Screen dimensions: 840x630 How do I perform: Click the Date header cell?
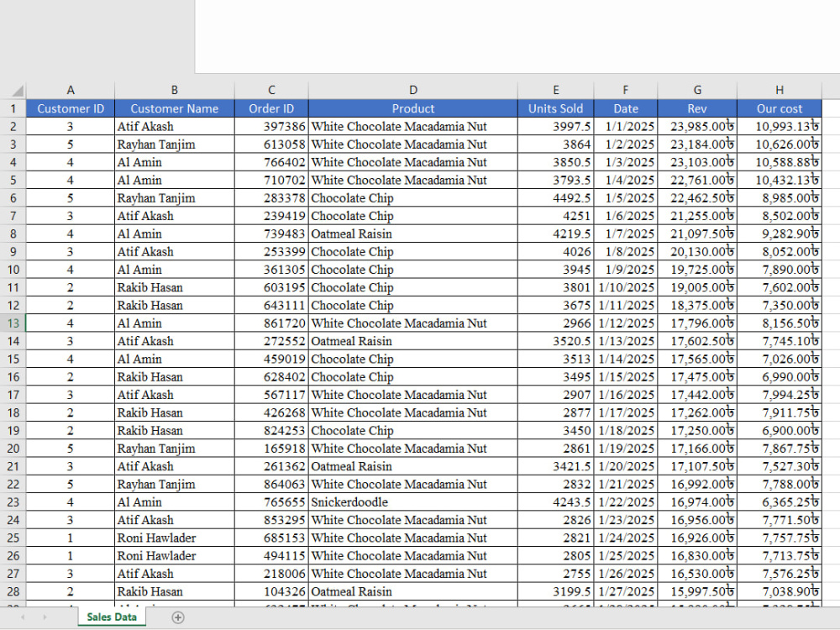point(625,108)
